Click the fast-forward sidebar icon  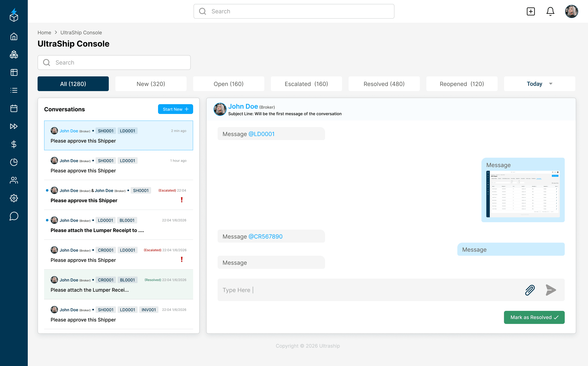pyautogui.click(x=14, y=126)
